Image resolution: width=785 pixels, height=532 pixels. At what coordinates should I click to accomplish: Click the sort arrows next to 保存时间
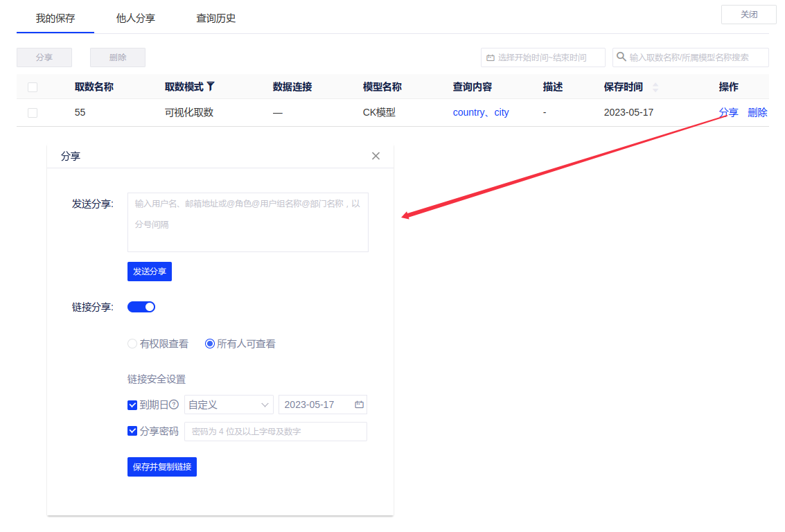pyautogui.click(x=655, y=87)
